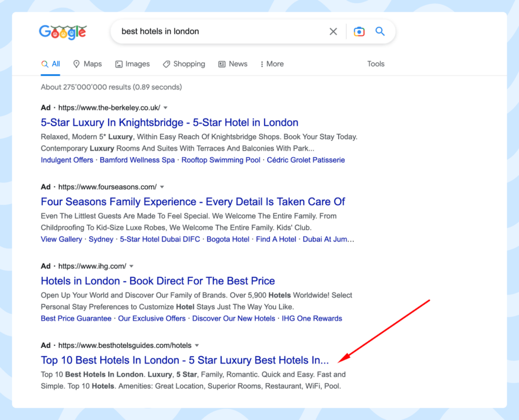Click the Shopping tag icon
Image resolution: width=519 pixels, height=420 pixels.
pyautogui.click(x=167, y=64)
